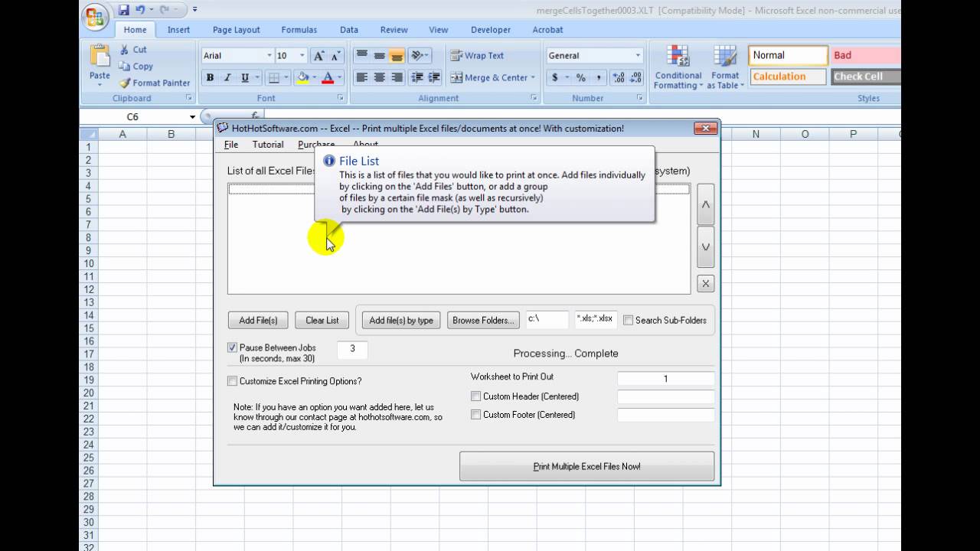
Task: Click the Decrease Font Size icon
Action: [x=336, y=56]
